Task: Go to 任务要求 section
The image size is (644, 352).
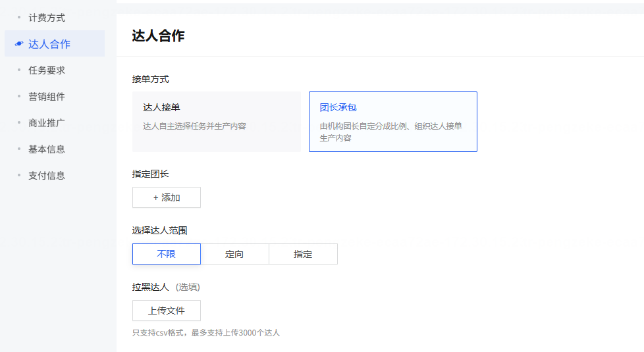Action: 46,70
